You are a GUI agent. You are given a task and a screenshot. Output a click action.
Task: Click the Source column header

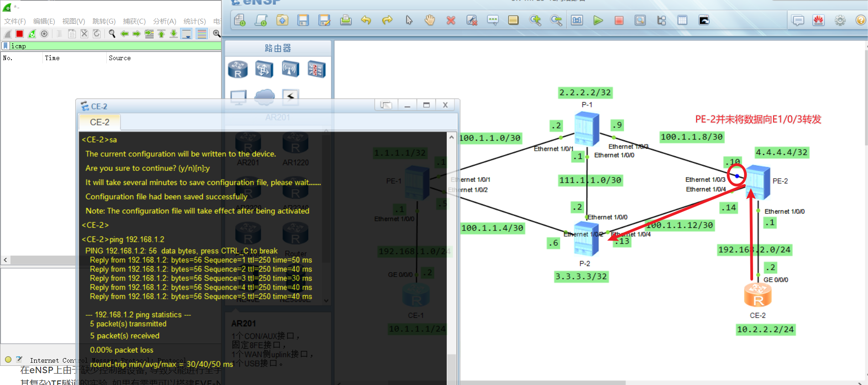pyautogui.click(x=119, y=58)
